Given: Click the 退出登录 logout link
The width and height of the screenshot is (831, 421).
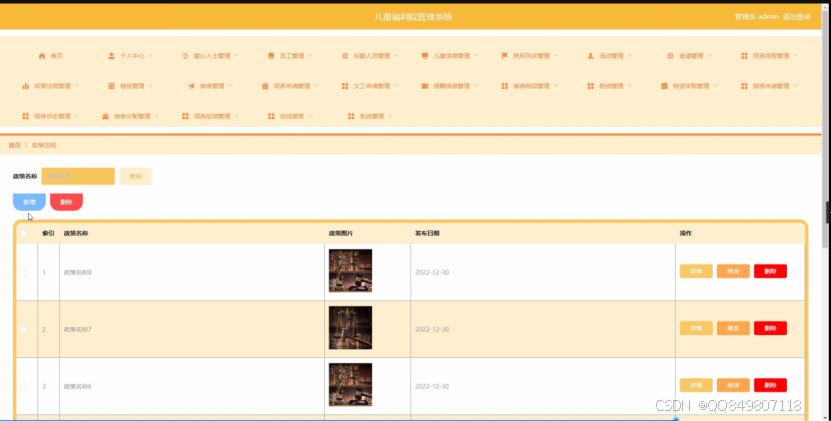Looking at the screenshot, I should (x=797, y=17).
